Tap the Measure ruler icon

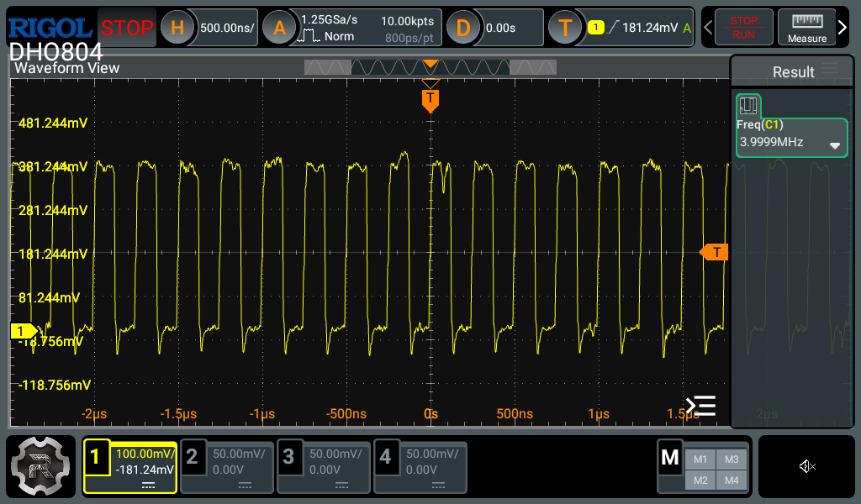point(806,21)
